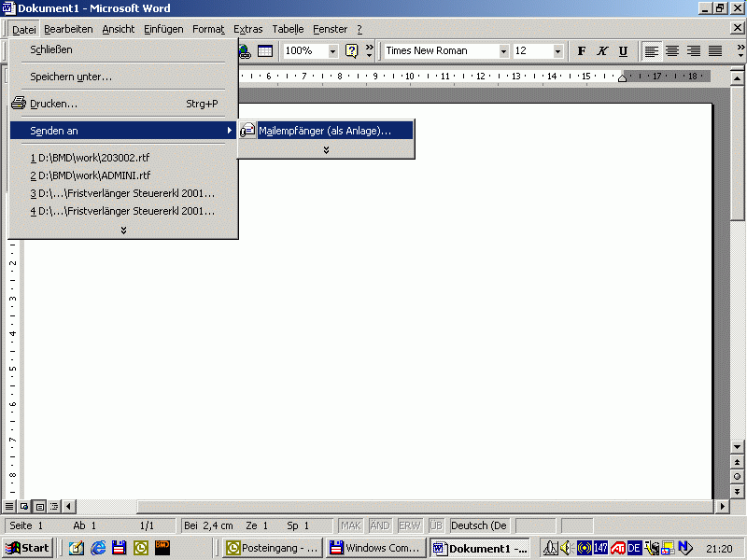Viewport: 747px width, 560px height.
Task: Switch to Normal view icon
Action: point(9,506)
